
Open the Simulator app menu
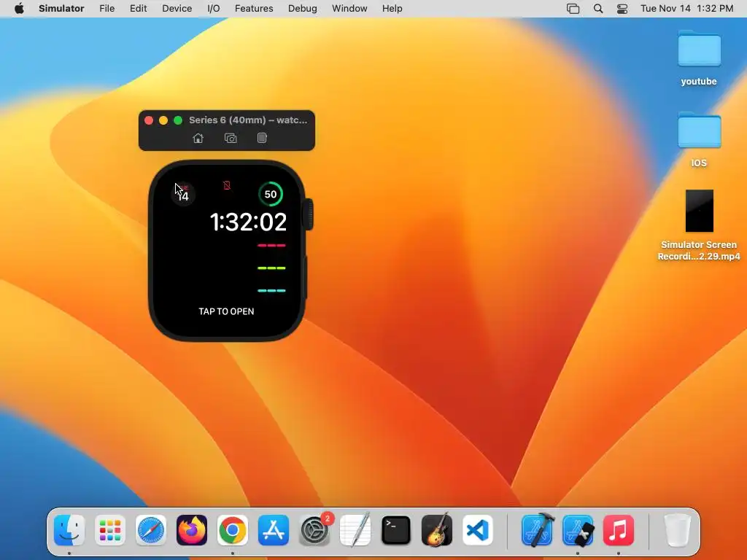pyautogui.click(x=61, y=9)
